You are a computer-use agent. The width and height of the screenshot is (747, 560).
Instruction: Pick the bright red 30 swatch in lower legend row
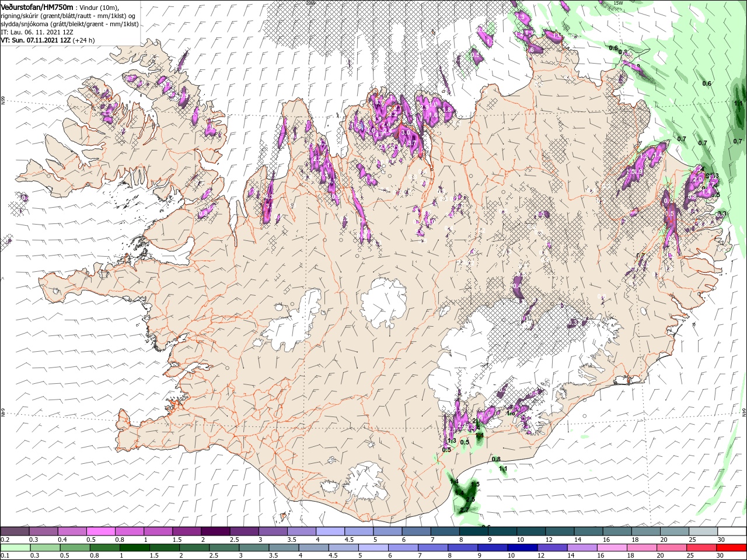point(732,548)
